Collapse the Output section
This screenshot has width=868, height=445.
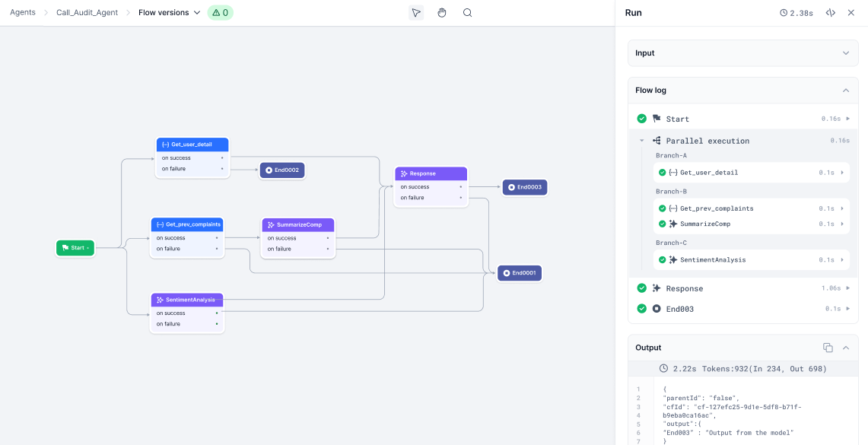845,348
